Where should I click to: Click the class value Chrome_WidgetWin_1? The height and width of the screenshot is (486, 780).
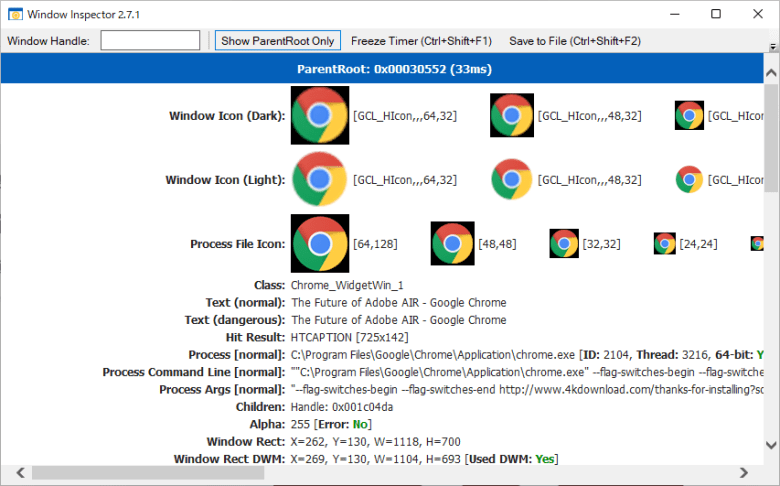(x=347, y=286)
